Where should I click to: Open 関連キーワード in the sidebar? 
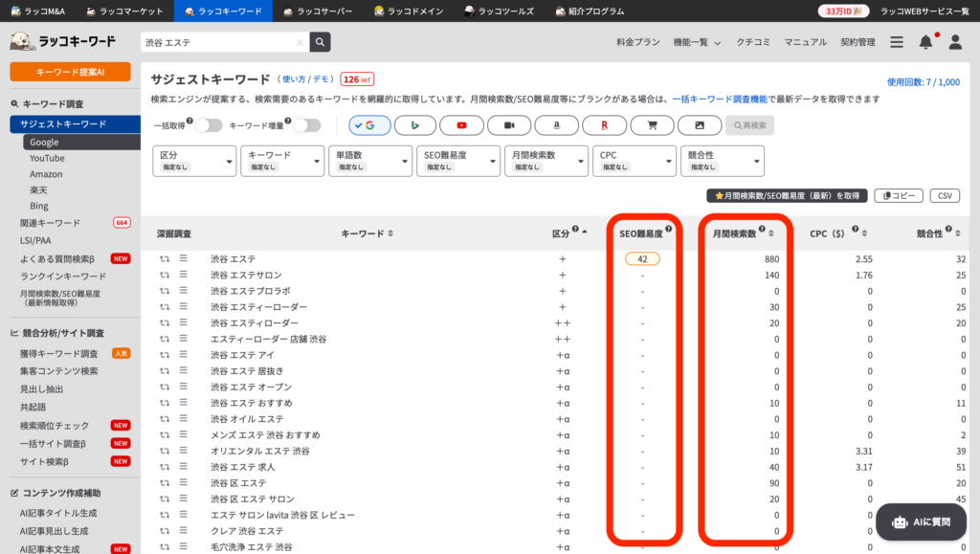[x=51, y=223]
